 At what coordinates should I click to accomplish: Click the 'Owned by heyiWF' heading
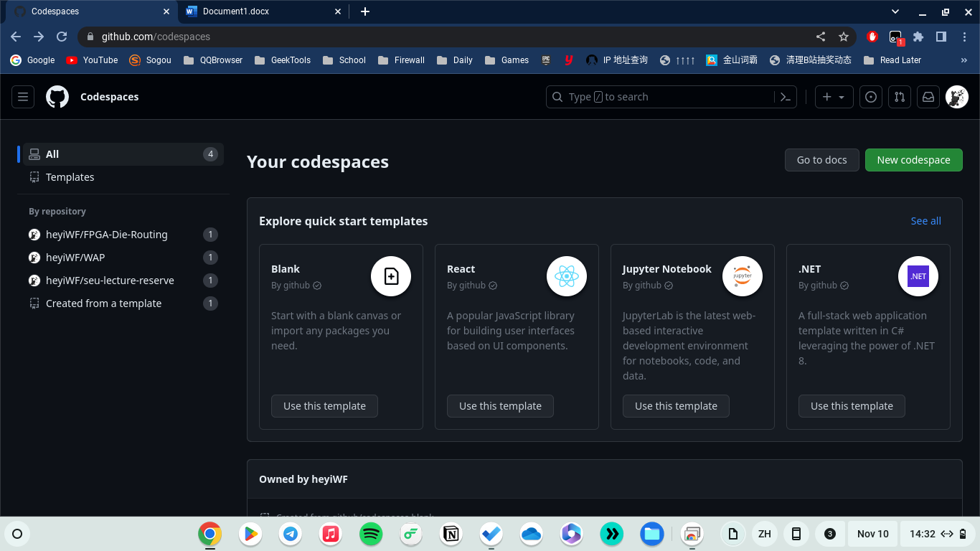point(303,479)
